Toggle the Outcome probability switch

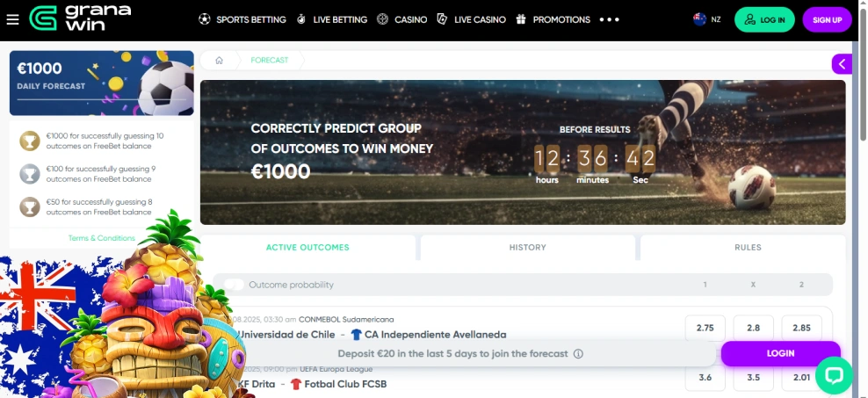[x=234, y=285]
